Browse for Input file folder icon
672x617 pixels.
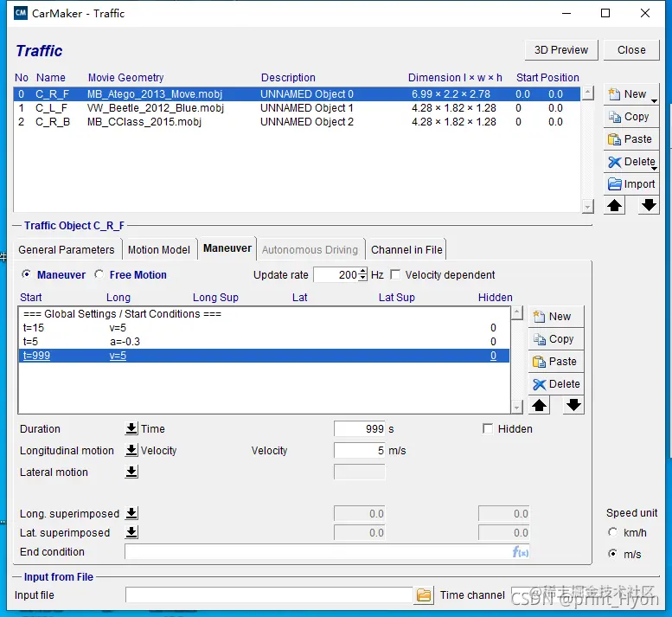coord(424,595)
